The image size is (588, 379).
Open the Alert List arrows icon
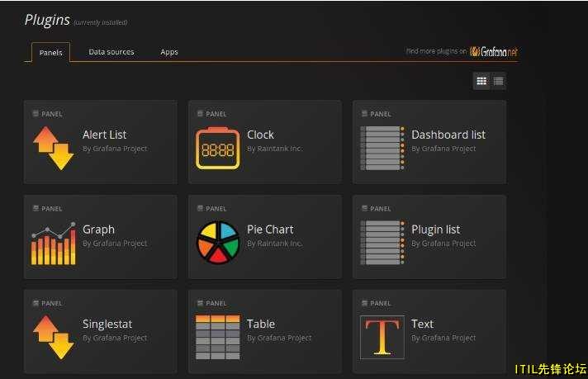tap(53, 149)
